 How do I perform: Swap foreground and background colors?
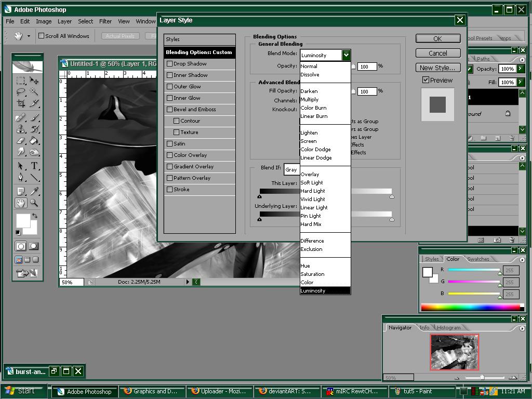pos(35,216)
